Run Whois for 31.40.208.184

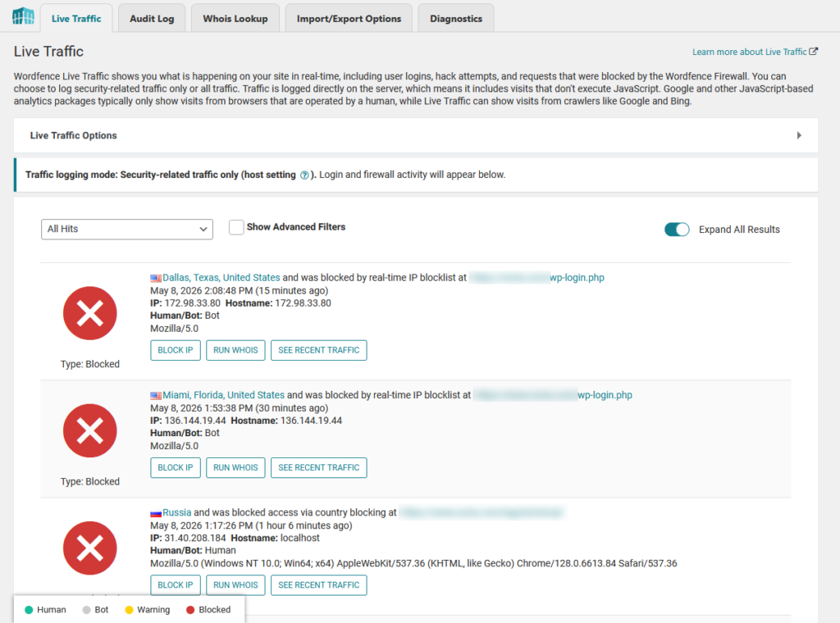(x=235, y=585)
